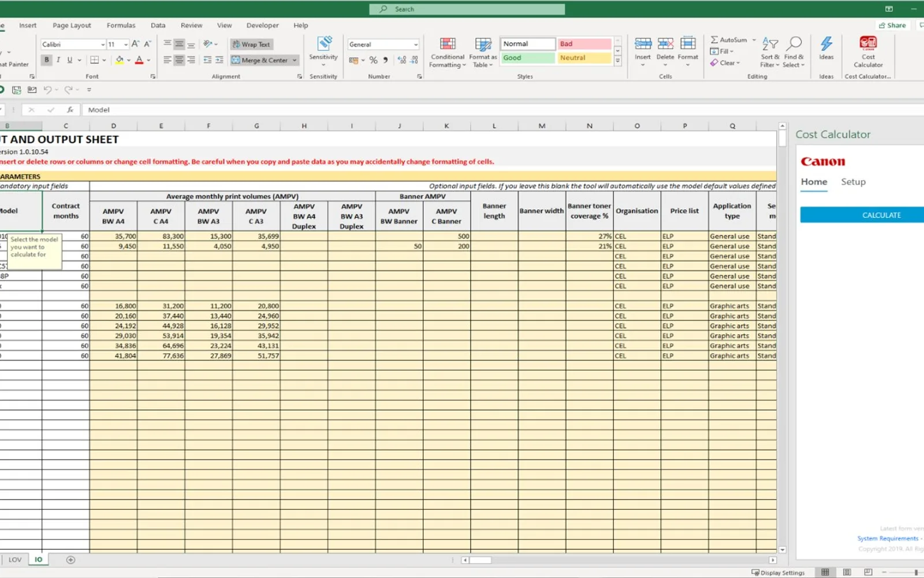Screen dimensions: 924x578
Task: Open the font name Calibri dropdown
Action: point(103,45)
